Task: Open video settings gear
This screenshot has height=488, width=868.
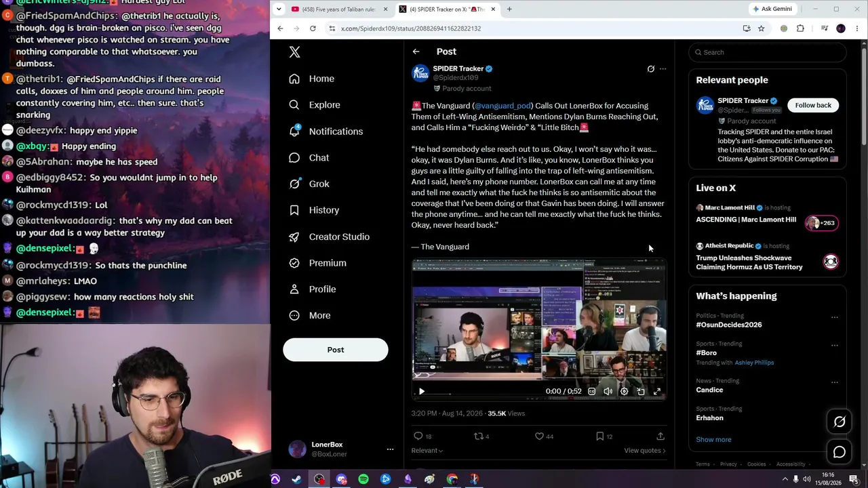Action: tap(625, 391)
